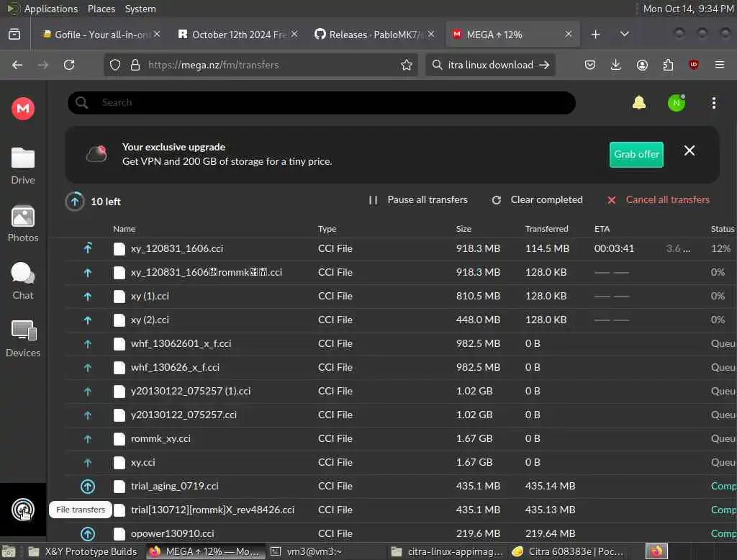Image resolution: width=737 pixels, height=560 pixels.
Task: Click file icon of whf_13062601_x_f.cci
Action: (119, 344)
